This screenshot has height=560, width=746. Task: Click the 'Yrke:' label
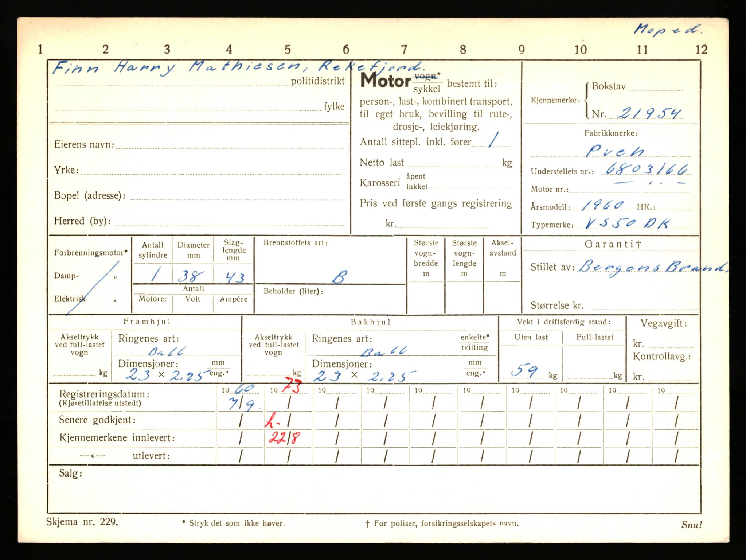66,170
